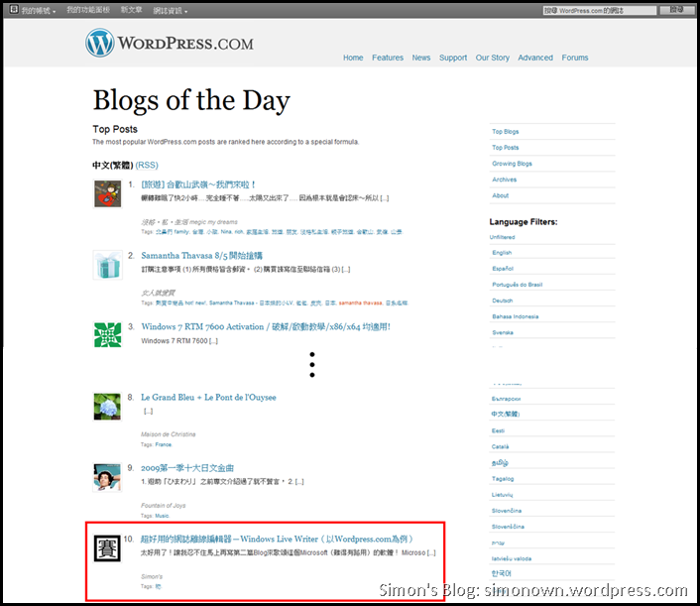This screenshot has height=606, width=700.
Task: Select the Unfiltered language filter
Action: click(503, 237)
